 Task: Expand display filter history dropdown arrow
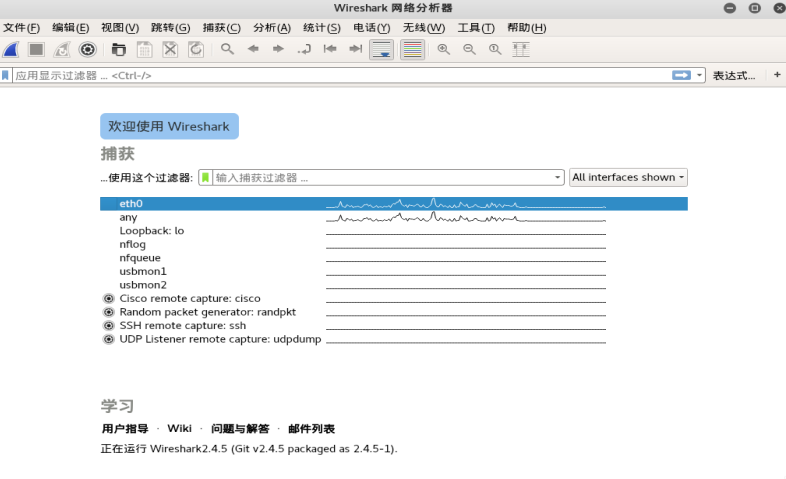(699, 75)
